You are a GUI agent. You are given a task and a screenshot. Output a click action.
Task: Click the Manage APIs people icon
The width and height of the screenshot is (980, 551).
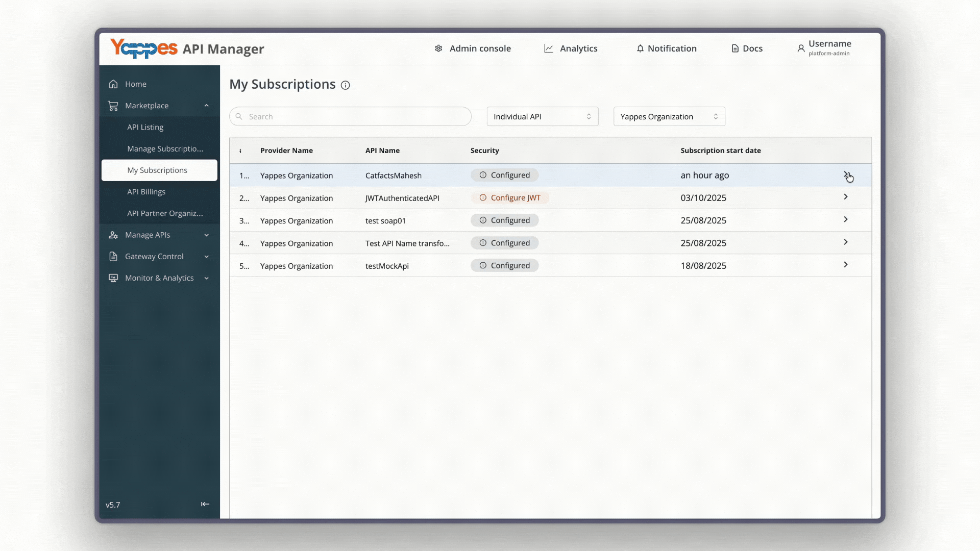(x=113, y=235)
